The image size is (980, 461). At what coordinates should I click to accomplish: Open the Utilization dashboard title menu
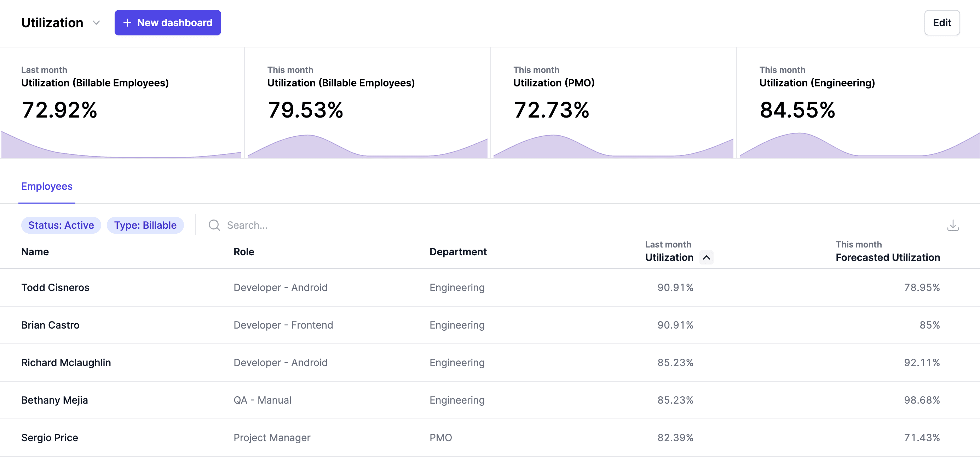click(x=52, y=23)
